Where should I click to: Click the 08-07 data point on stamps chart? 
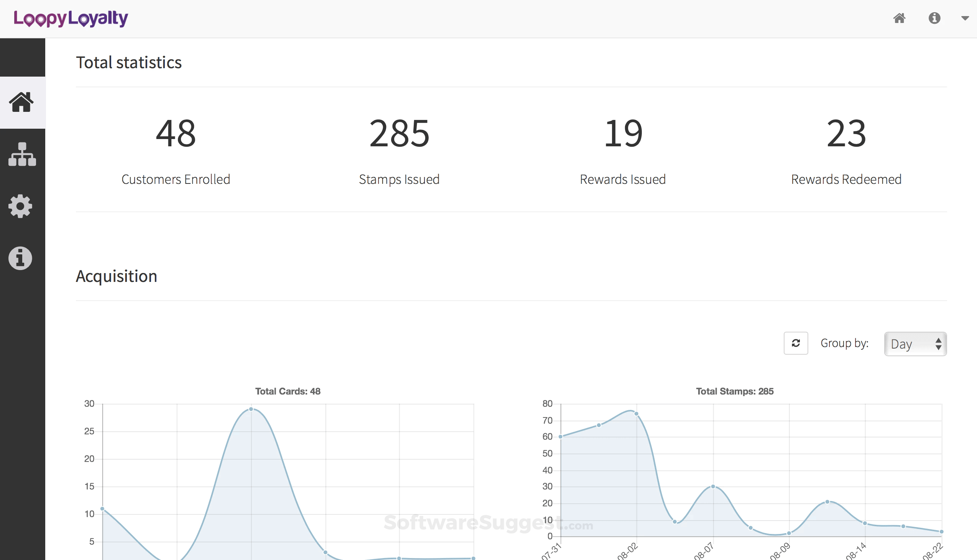(713, 486)
